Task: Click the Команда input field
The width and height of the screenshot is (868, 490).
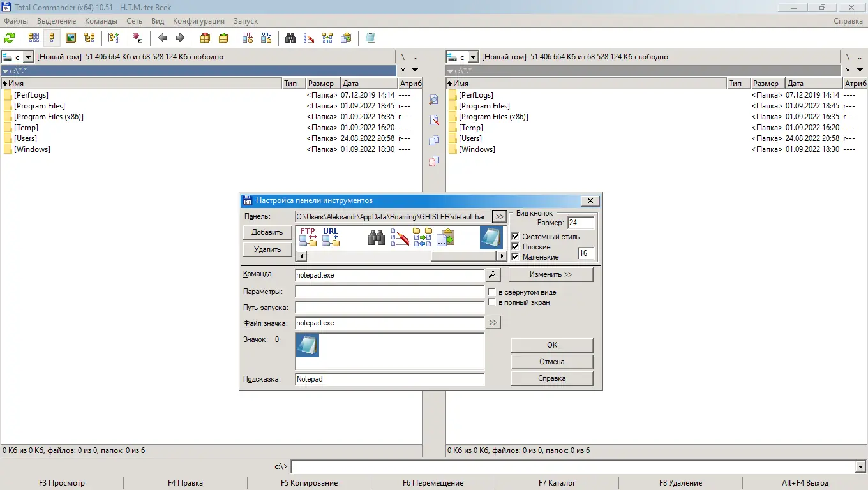Action: point(389,275)
